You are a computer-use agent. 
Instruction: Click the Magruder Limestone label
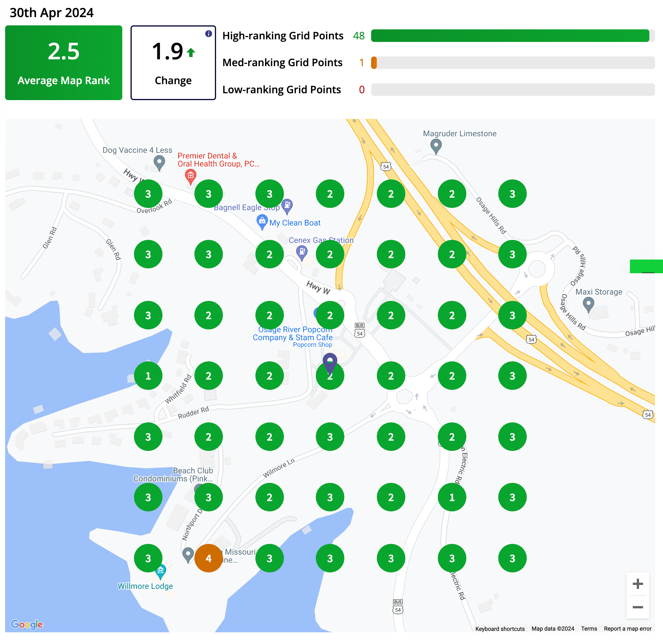point(460,133)
